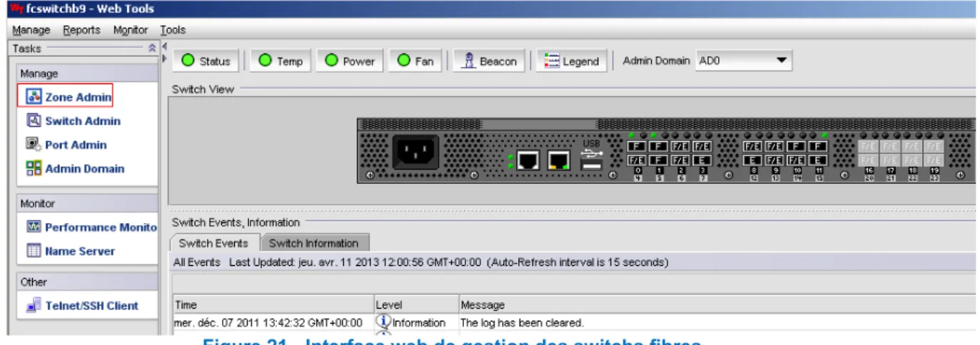
Task: Select port 1 in Switch View
Action: (658, 146)
